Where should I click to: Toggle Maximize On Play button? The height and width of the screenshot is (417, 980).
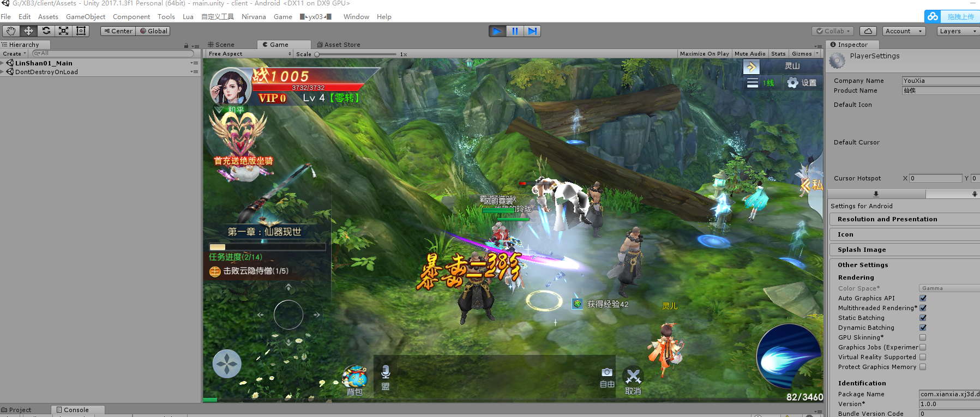pyautogui.click(x=704, y=54)
